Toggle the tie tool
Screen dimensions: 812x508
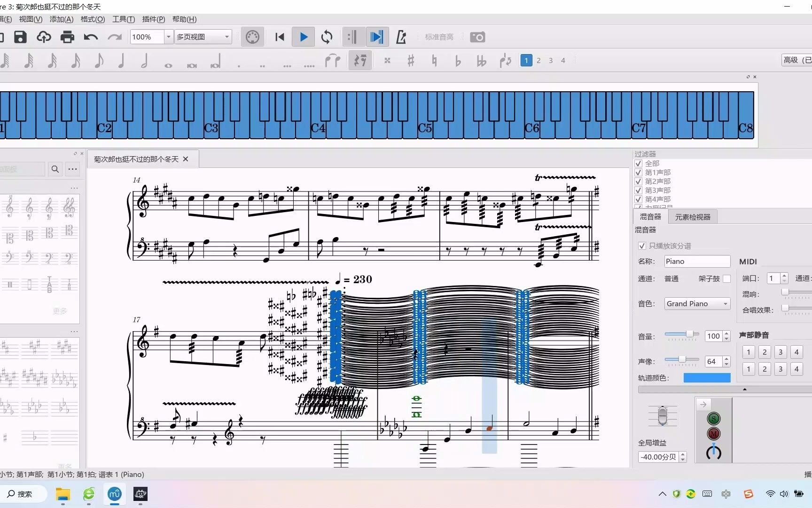tap(333, 61)
